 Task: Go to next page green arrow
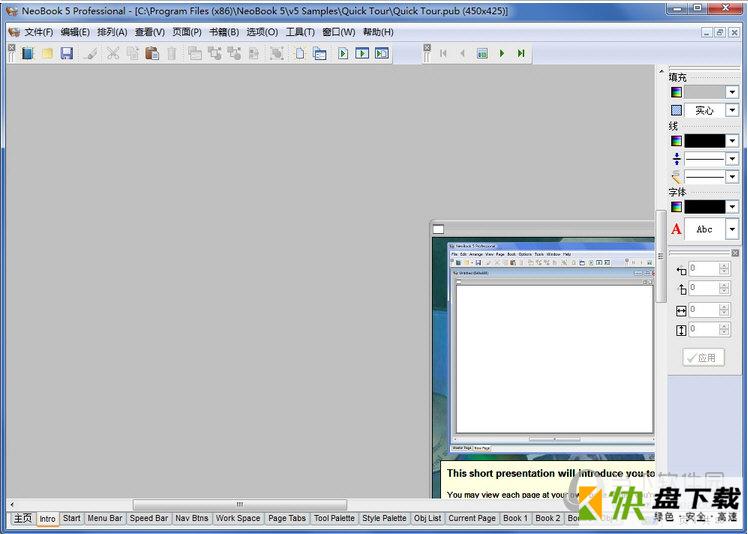tap(502, 53)
